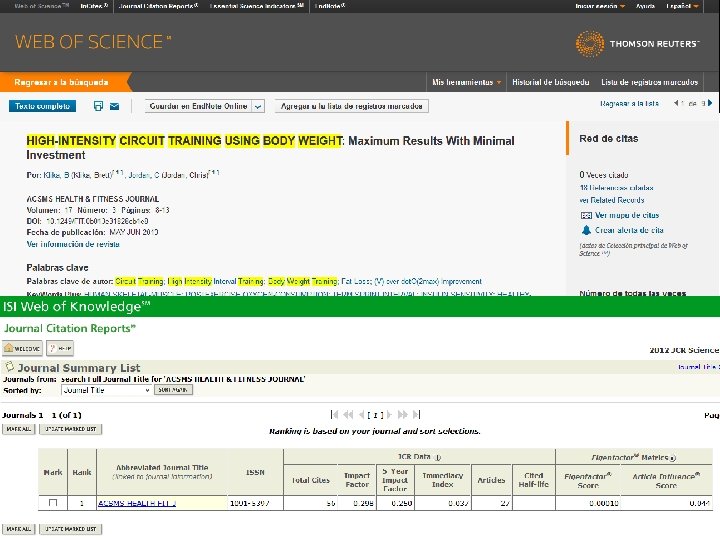
Task: Click Mark All button above the table
Action: (18, 429)
